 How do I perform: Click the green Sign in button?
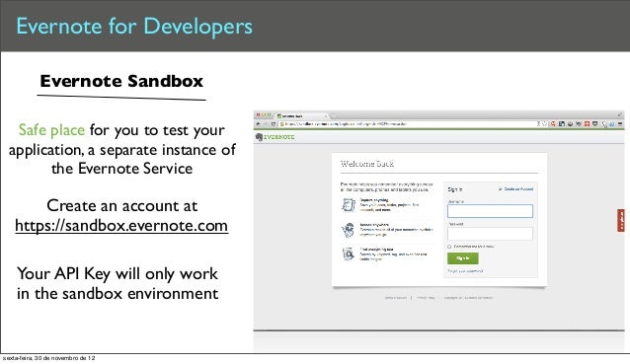coord(463,258)
